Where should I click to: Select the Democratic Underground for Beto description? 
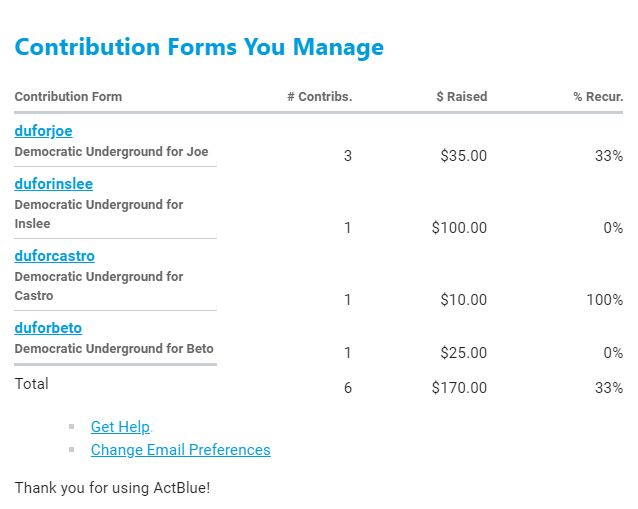114,349
